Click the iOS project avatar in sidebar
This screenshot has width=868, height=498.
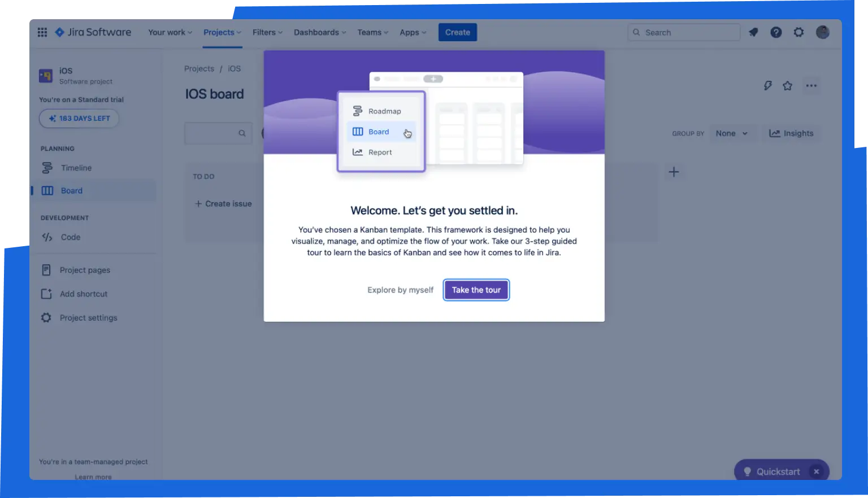(x=46, y=76)
